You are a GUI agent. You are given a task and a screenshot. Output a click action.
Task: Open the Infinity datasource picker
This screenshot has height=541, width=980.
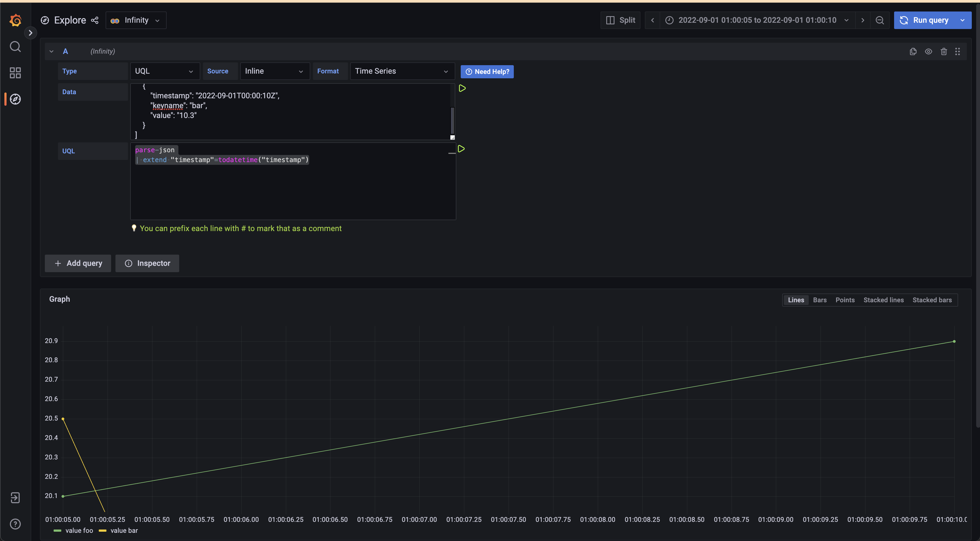point(136,20)
